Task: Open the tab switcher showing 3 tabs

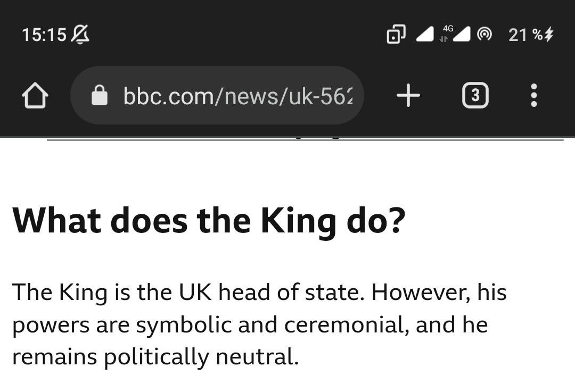Action: pos(475,96)
